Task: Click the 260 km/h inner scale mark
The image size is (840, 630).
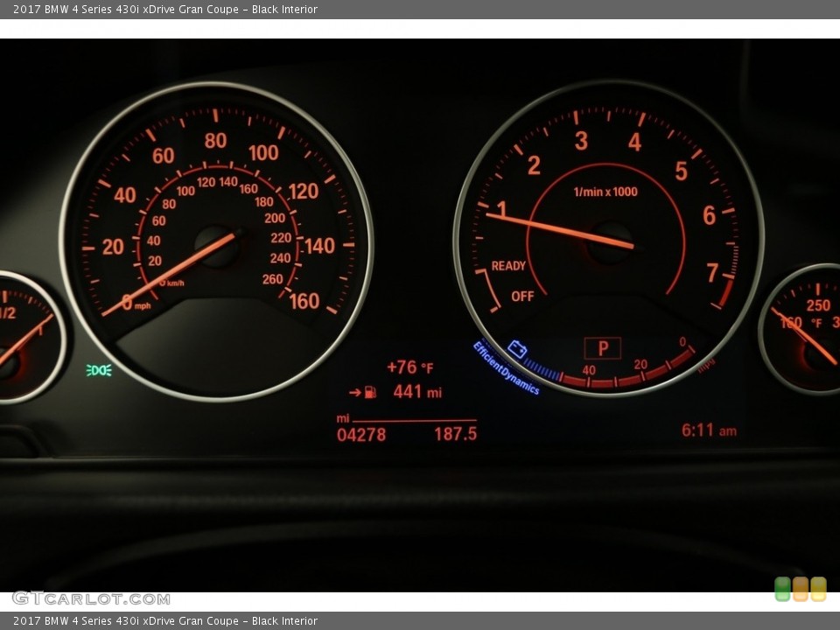Action: pos(273,279)
